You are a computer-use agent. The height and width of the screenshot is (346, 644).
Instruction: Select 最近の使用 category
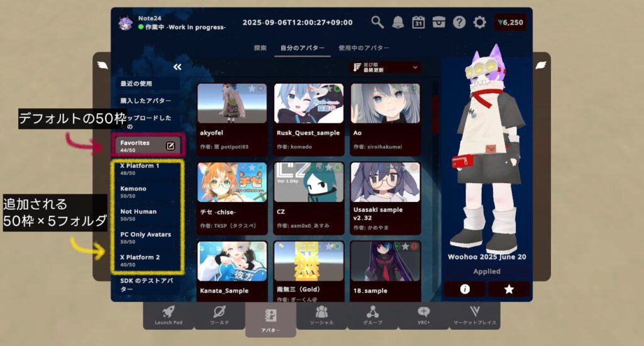(147, 84)
